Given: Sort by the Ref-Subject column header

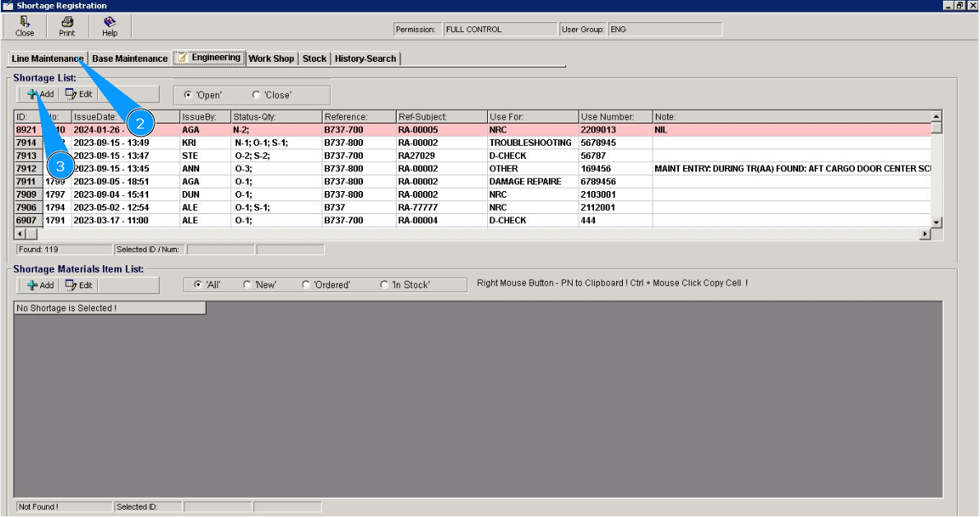Looking at the screenshot, I should (442, 117).
